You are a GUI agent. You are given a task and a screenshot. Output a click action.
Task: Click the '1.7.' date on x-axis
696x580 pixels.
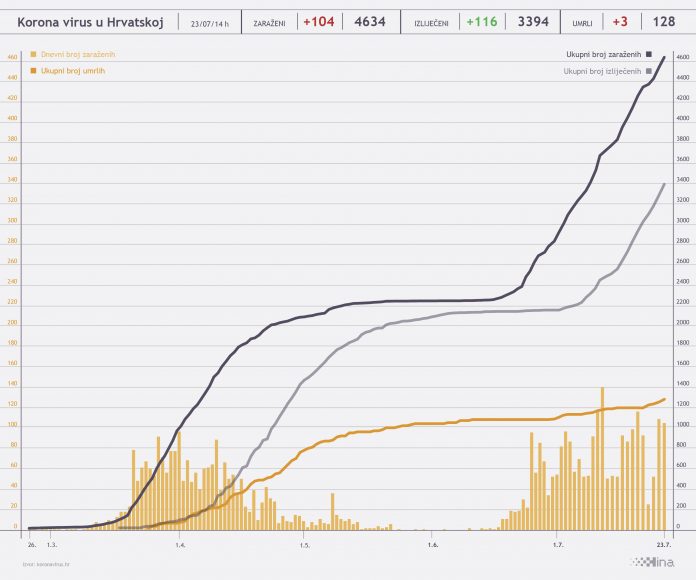coord(558,544)
